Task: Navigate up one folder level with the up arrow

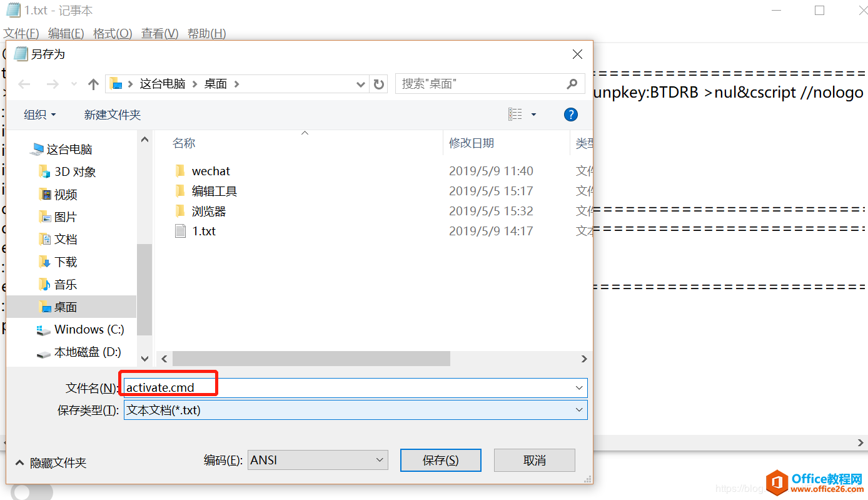Action: 94,83
